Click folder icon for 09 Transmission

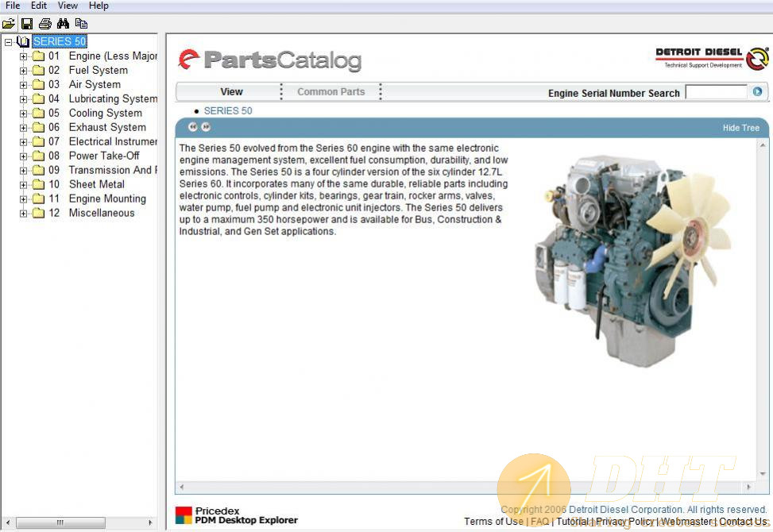[x=38, y=171]
